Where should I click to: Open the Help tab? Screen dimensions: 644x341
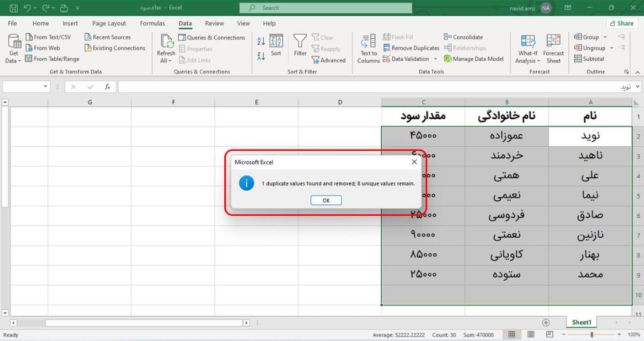click(269, 23)
